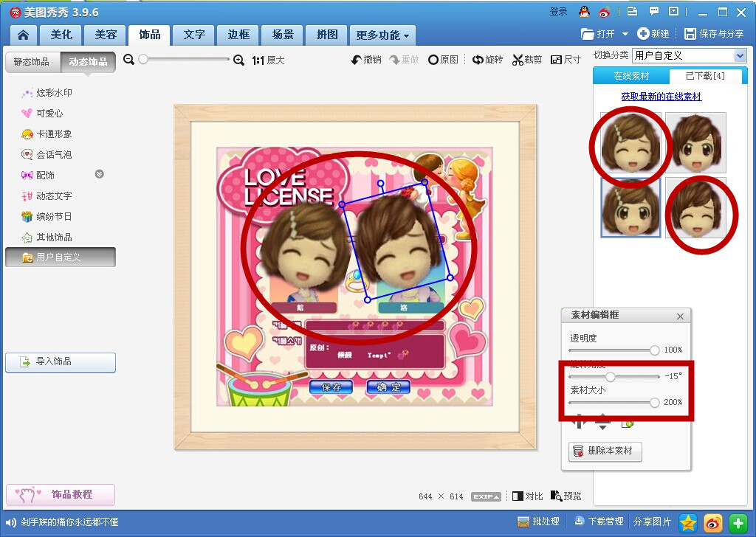The image size is (756, 537).
Task: Click the zoom in magnifier icon
Action: (238, 60)
